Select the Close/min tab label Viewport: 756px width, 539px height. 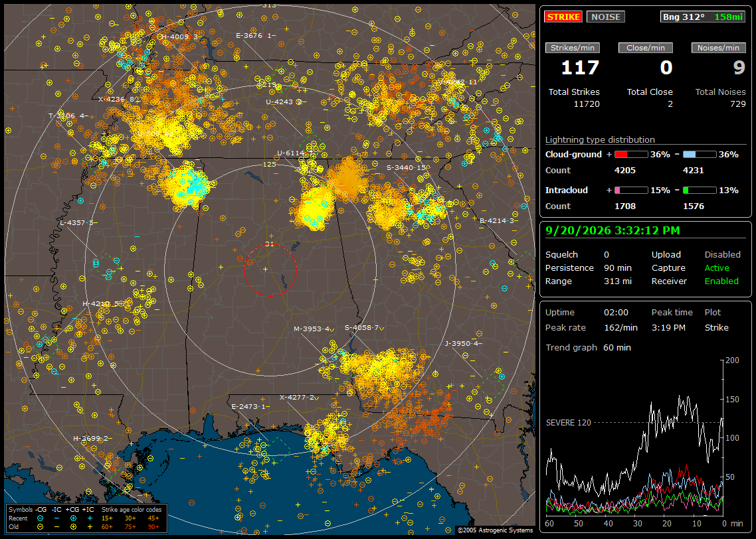click(x=646, y=48)
